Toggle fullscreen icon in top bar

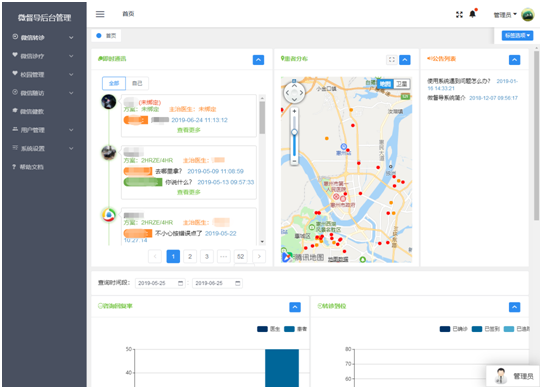(x=459, y=15)
